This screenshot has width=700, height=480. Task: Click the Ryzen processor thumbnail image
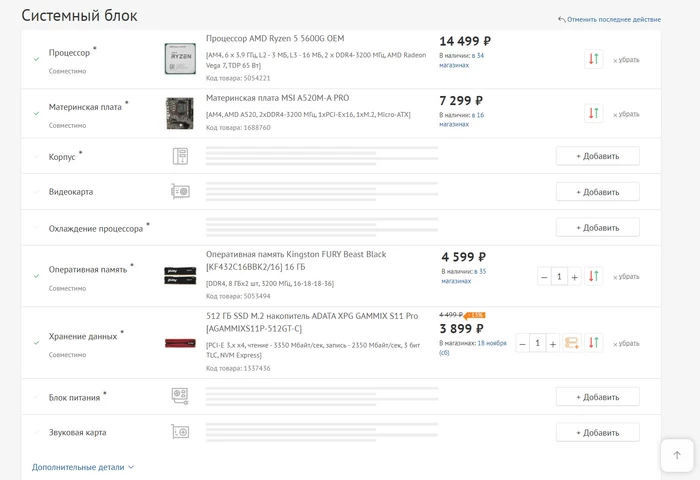tap(180, 58)
